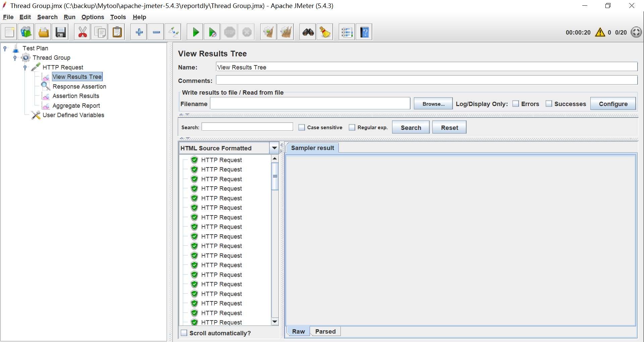
Task: Click the Browse... button
Action: pos(433,104)
